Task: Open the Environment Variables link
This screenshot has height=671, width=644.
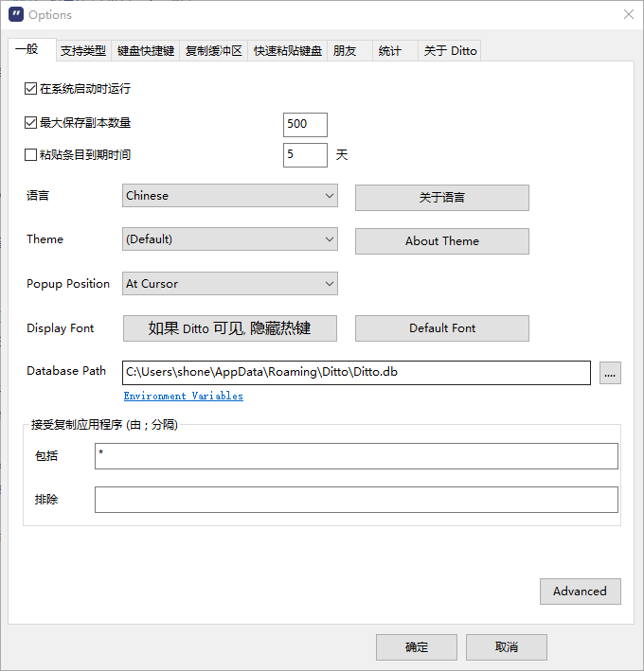Action: click(184, 396)
